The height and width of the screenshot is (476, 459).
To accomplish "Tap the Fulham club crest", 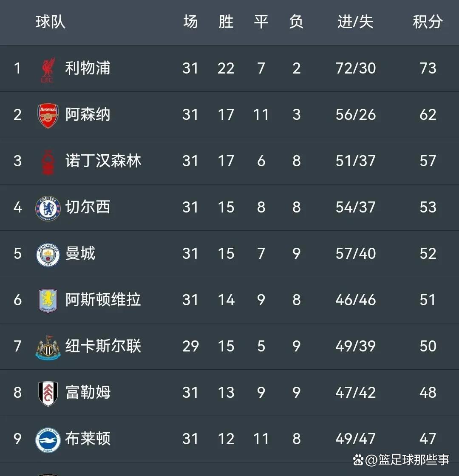I will (48, 394).
